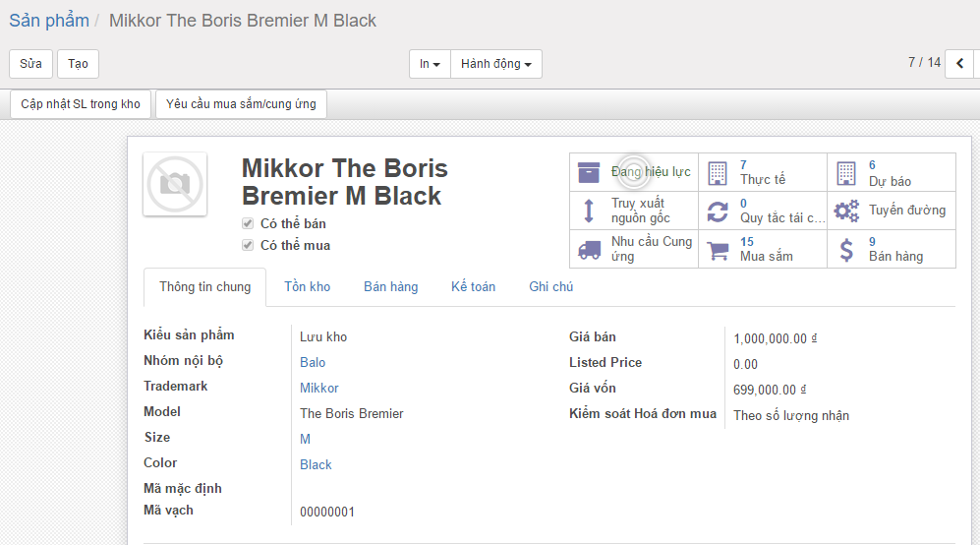Viewport: 980px width, 545px height.
Task: Open the 6 Dự báo stat text
Action: (890, 173)
